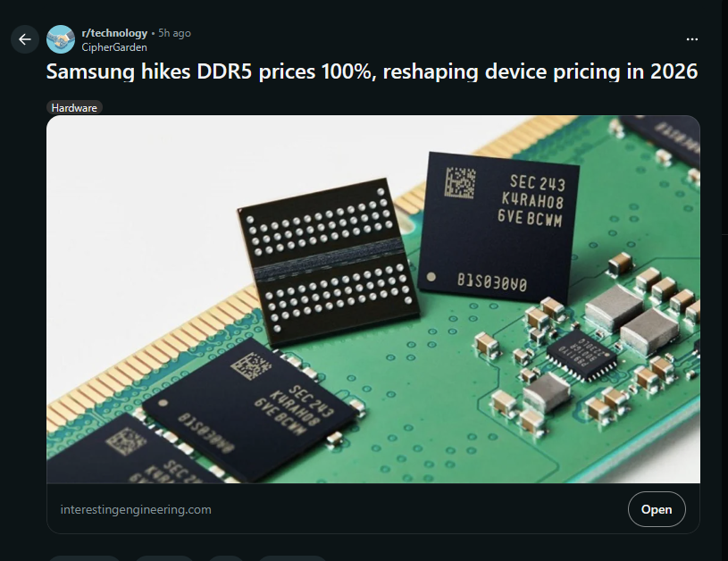This screenshot has width=728, height=561.
Task: Click the '5h ago' post timestamp
Action: coord(174,33)
